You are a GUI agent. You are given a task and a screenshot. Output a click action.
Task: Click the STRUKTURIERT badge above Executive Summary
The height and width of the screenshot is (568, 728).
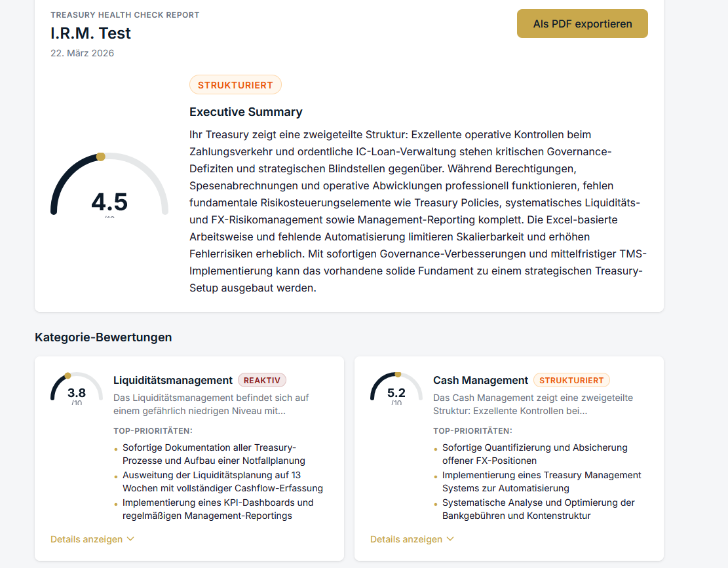tap(235, 84)
